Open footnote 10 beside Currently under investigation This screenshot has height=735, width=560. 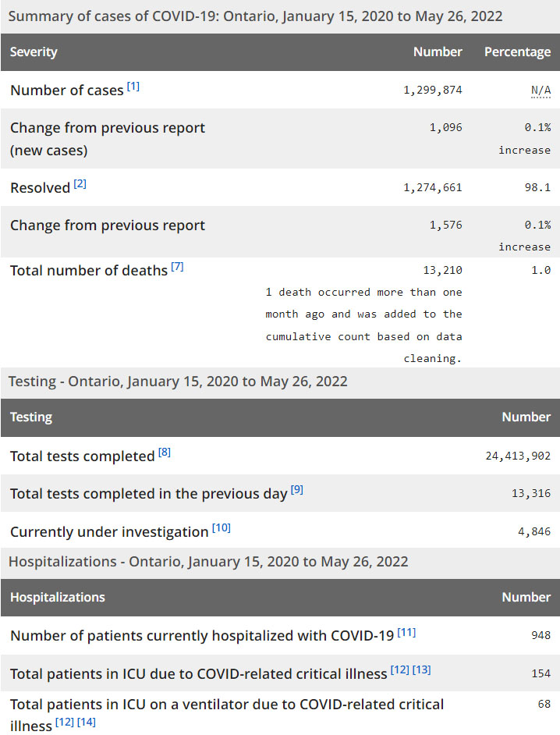click(x=221, y=528)
